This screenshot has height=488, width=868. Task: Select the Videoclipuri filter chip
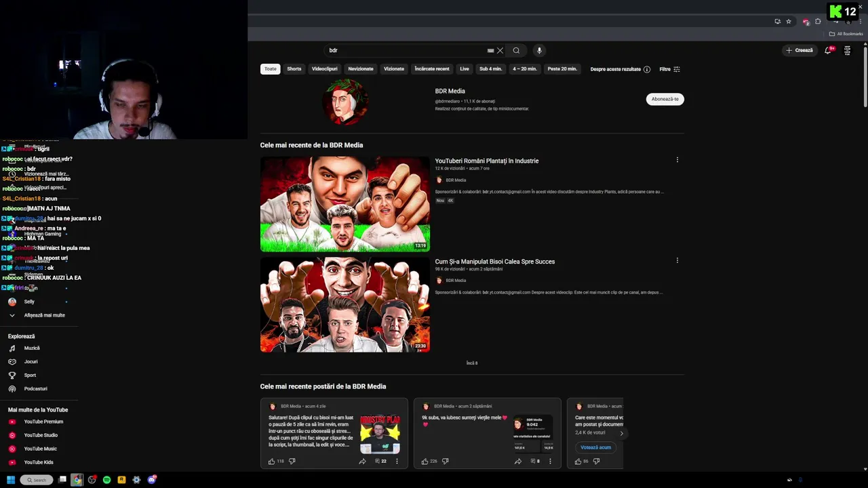point(324,69)
